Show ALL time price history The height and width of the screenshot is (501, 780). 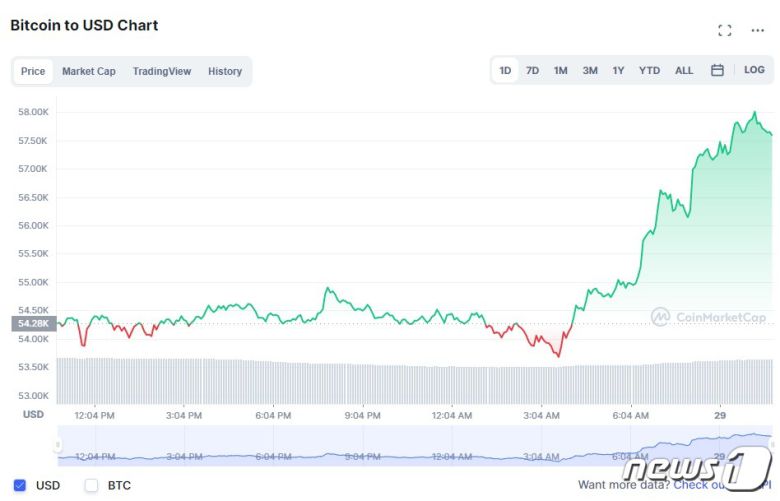pyautogui.click(x=684, y=70)
